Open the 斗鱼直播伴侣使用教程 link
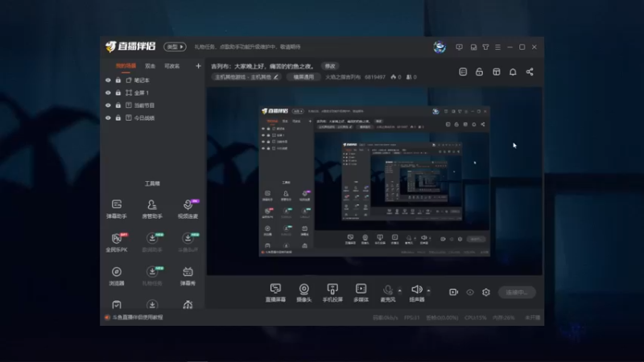 coord(138,317)
